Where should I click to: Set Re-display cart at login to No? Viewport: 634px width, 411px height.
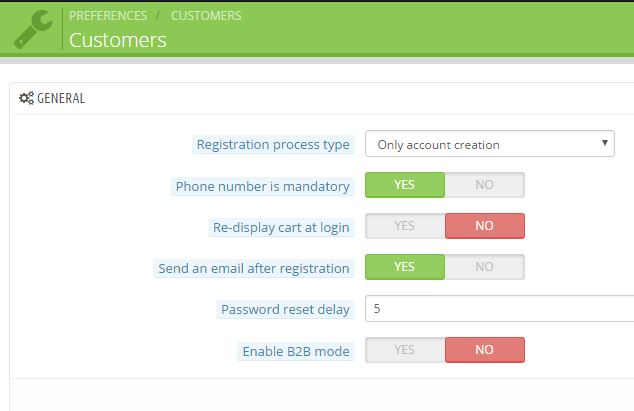click(x=484, y=226)
